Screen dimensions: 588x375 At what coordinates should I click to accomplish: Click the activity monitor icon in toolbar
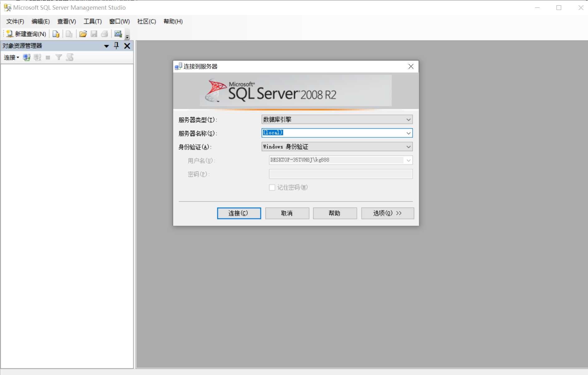pyautogui.click(x=118, y=34)
